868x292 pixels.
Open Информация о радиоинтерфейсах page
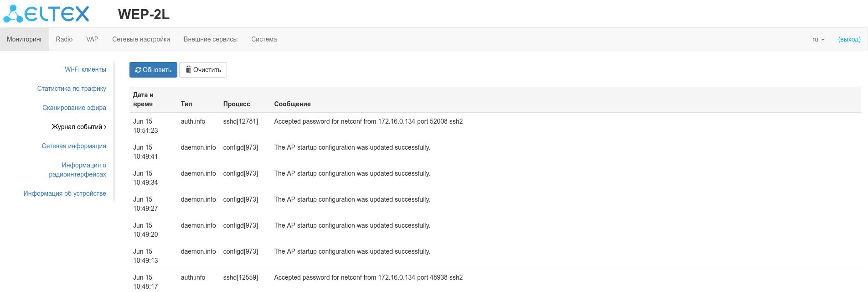tap(77, 170)
